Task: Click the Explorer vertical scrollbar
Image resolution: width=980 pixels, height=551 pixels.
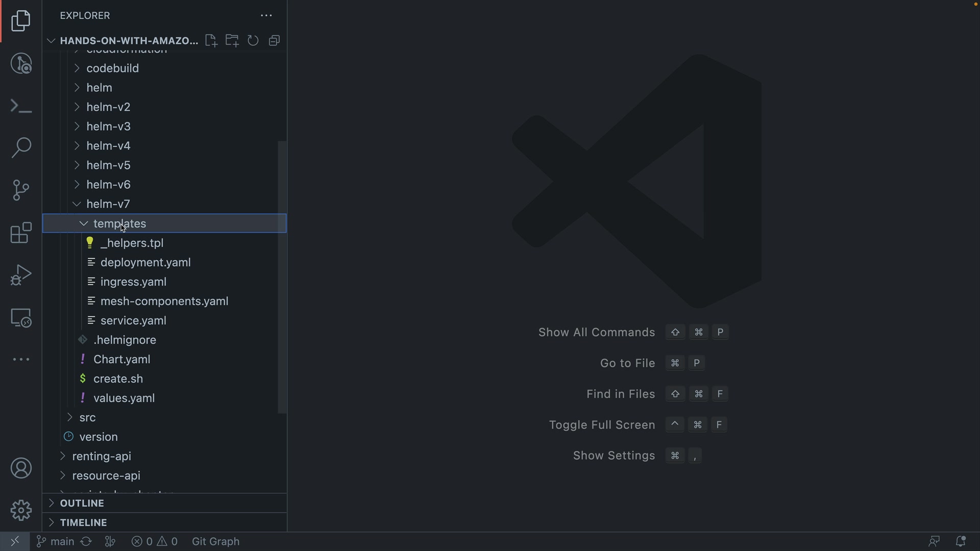Action: [x=282, y=275]
